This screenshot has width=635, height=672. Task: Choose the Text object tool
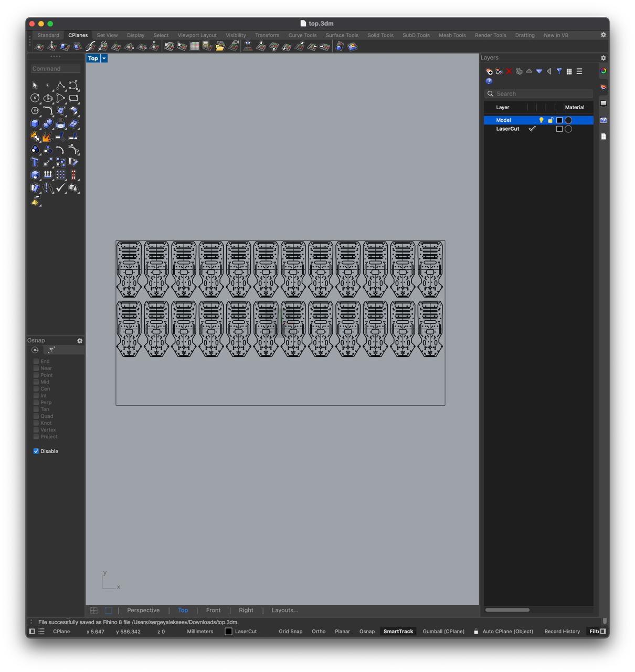coord(35,162)
